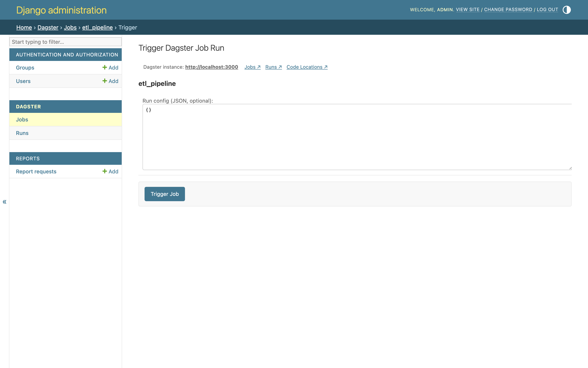Click Log Out in the header
This screenshot has height=368, width=588.
point(547,9)
